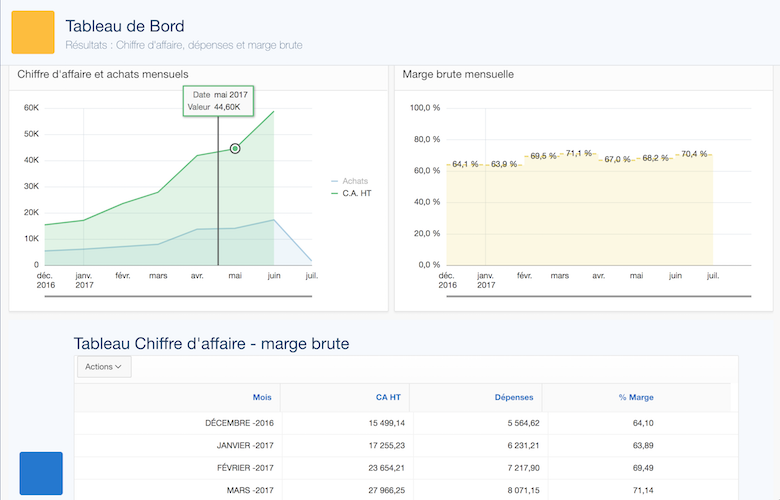This screenshot has height=500, width=780.
Task: Click the Tableau de Bord page title
Action: tap(124, 25)
